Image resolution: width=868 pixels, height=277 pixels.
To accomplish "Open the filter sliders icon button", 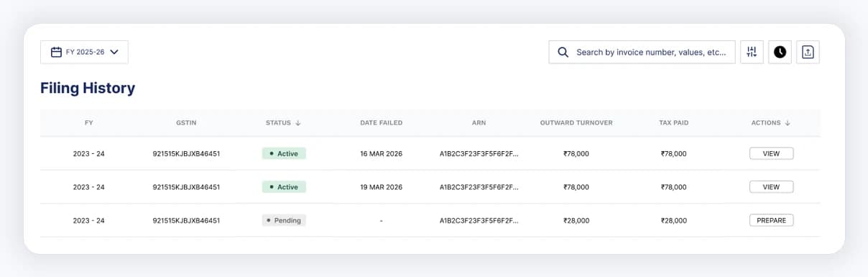I will (752, 52).
